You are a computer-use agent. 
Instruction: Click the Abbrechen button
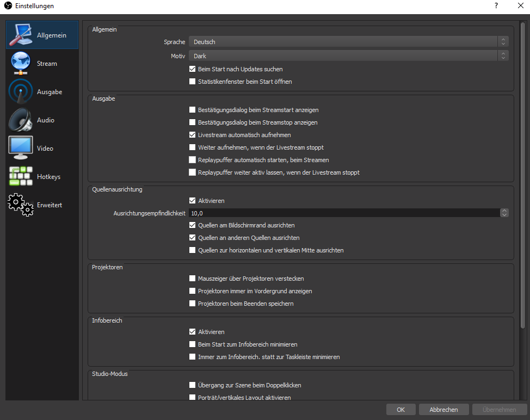pyautogui.click(x=443, y=410)
